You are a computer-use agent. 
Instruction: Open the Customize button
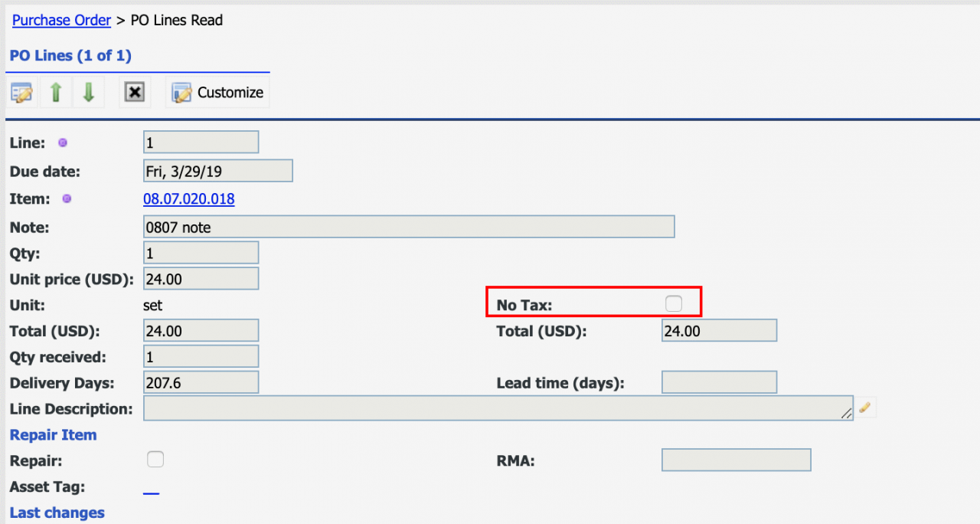coord(218,93)
